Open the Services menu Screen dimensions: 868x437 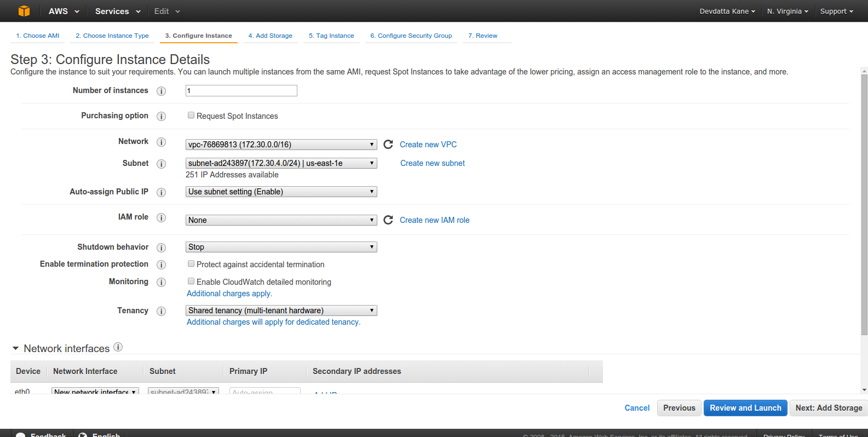[x=118, y=11]
